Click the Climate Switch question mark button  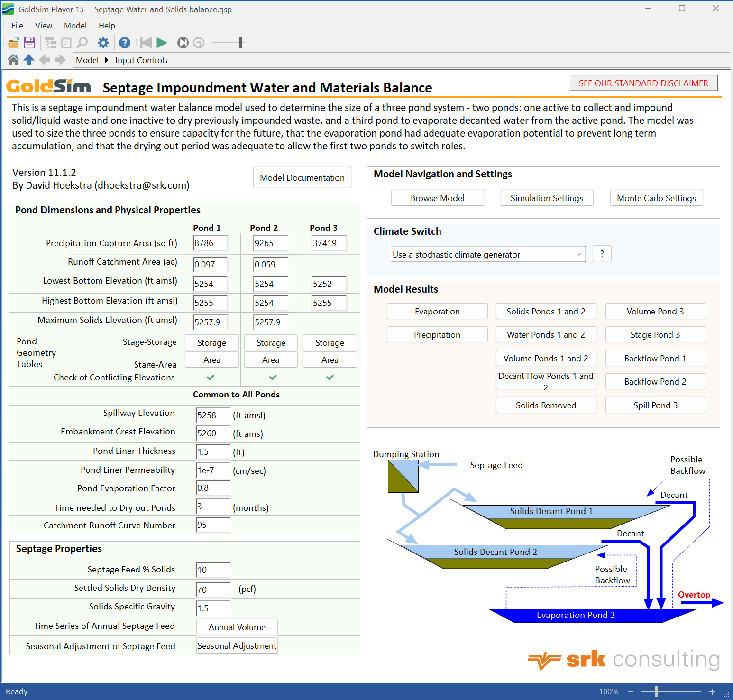[602, 254]
